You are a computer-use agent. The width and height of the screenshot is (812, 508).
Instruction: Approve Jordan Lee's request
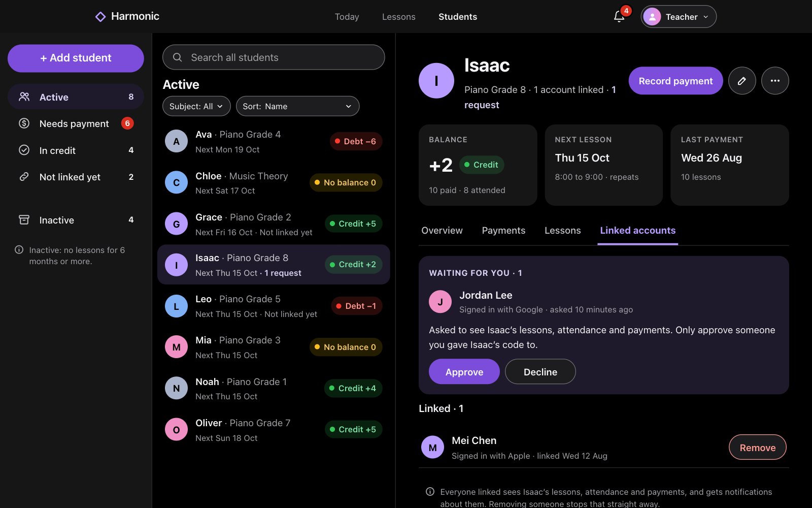[464, 372]
